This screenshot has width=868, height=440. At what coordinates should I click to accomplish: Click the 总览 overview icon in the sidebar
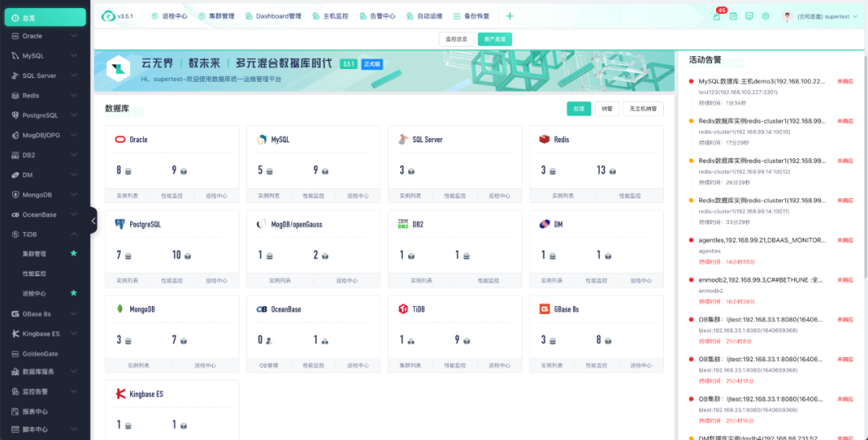click(15, 18)
